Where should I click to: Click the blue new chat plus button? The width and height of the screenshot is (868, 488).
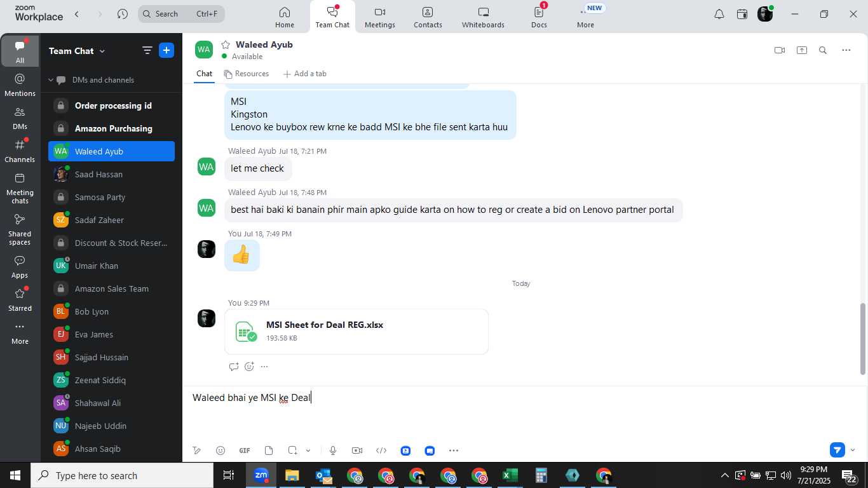click(x=166, y=50)
